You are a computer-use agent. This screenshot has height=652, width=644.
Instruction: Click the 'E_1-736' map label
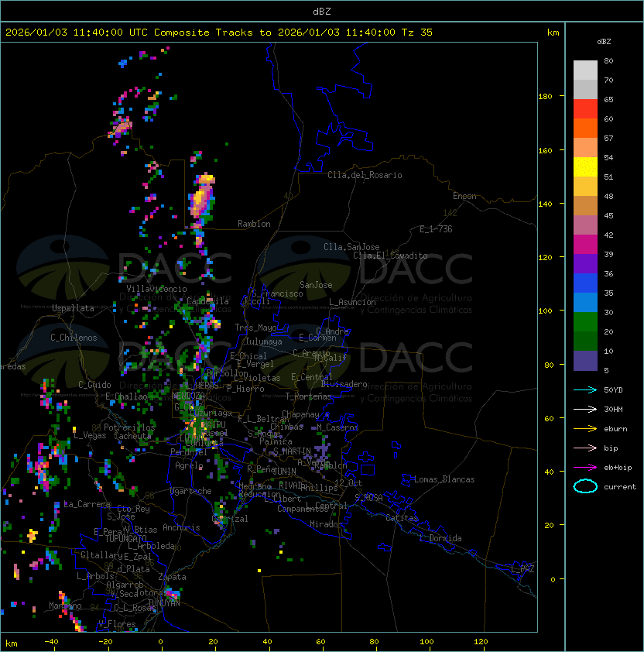(x=436, y=229)
